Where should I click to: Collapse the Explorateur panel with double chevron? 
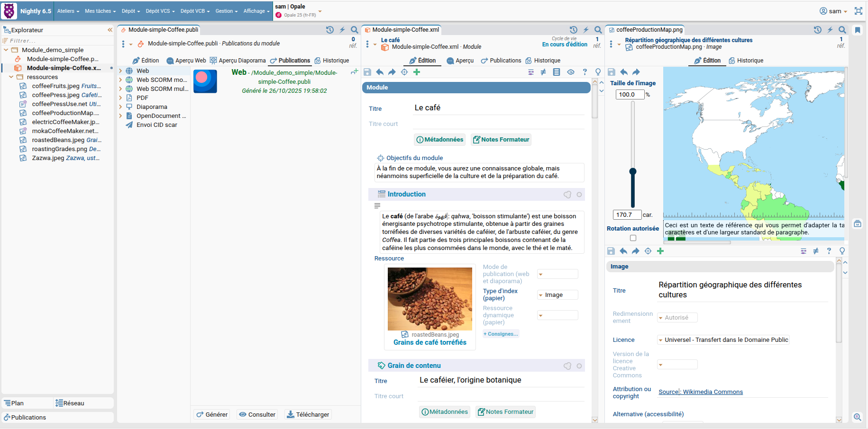coord(110,30)
